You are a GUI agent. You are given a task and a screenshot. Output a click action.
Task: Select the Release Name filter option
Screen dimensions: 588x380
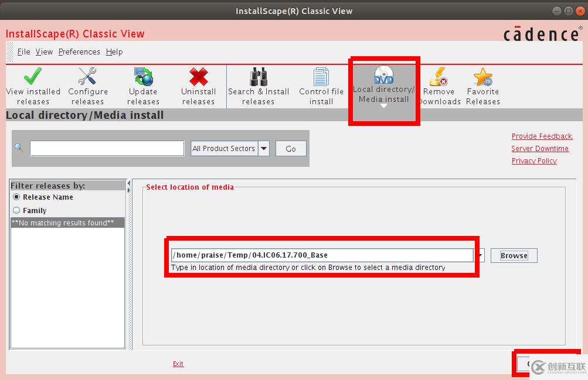click(x=16, y=197)
